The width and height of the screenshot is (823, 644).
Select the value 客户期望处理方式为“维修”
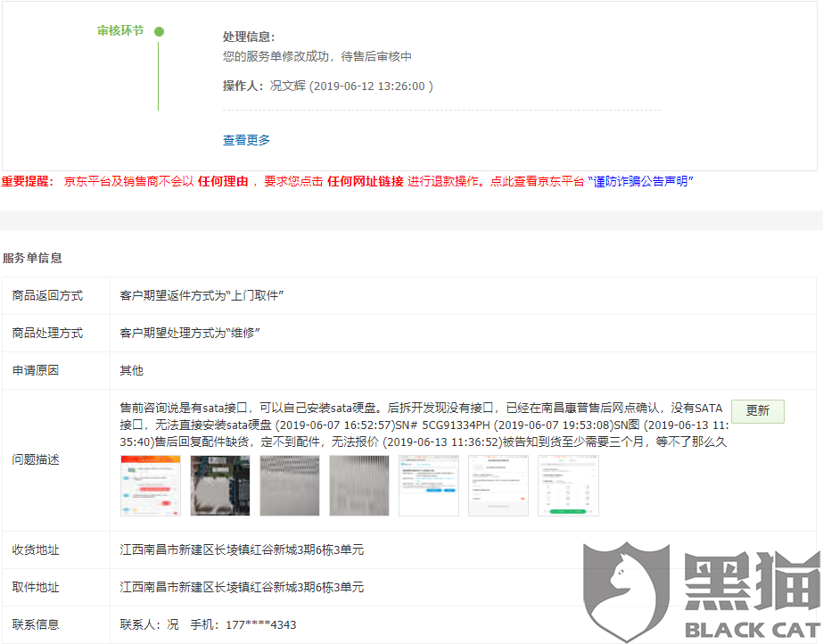click(190, 334)
